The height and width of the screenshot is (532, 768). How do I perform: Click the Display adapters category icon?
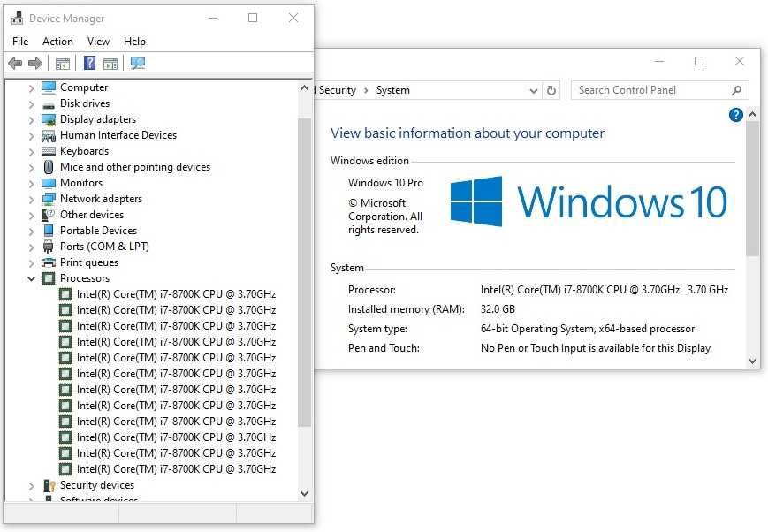(x=49, y=119)
